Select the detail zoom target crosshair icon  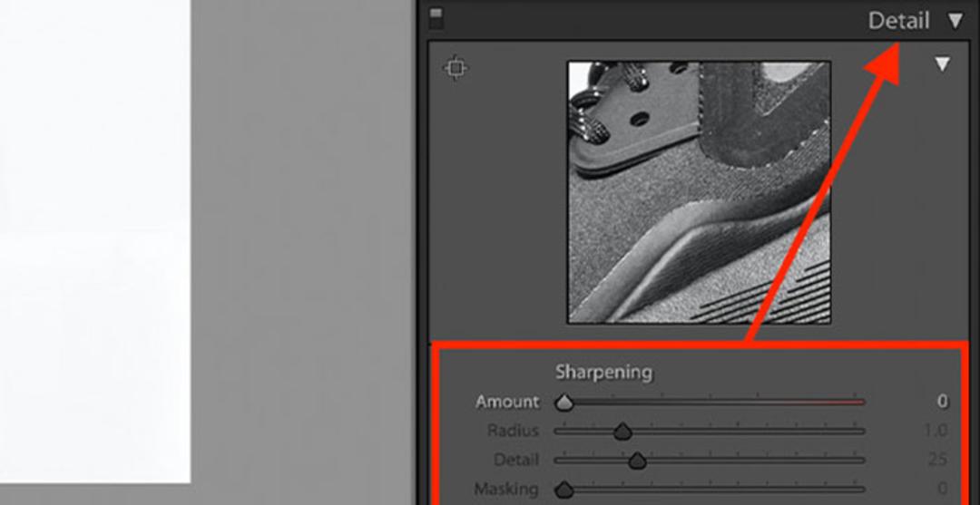pyautogui.click(x=455, y=67)
